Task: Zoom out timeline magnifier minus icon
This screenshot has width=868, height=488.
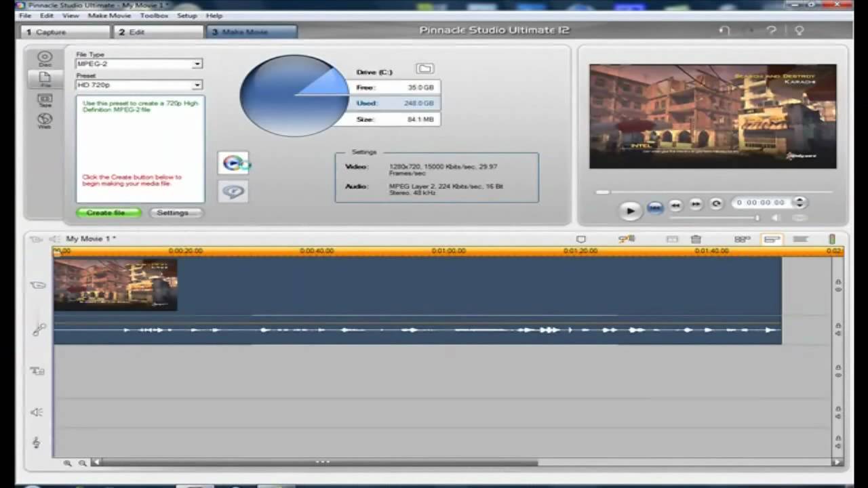Action: pos(82,463)
